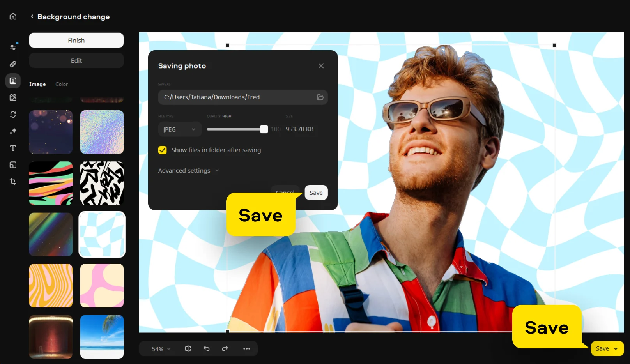Image resolution: width=630 pixels, height=364 pixels.
Task: Click the file size text 953.70 KB
Action: pos(299,129)
